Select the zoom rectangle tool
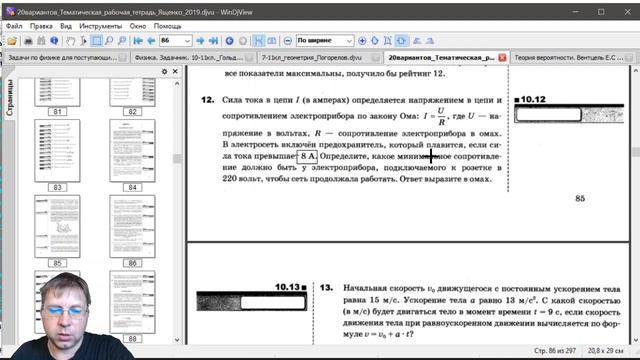This screenshot has width=640, height=360. coord(122,41)
